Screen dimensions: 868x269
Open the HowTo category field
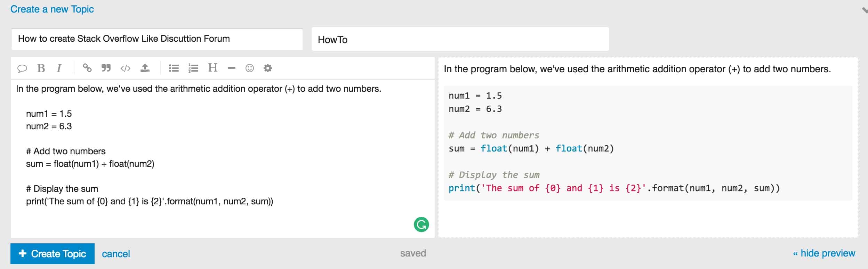(460, 39)
